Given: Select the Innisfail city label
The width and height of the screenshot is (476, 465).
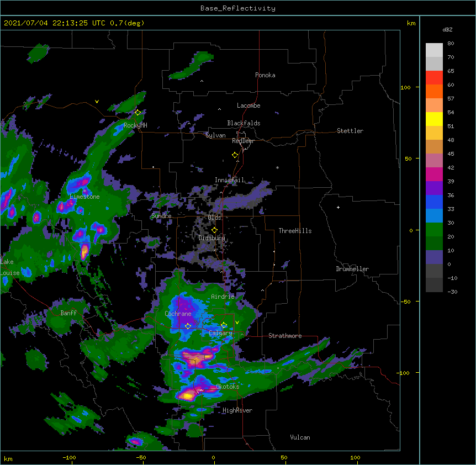Looking at the screenshot, I should tap(229, 180).
